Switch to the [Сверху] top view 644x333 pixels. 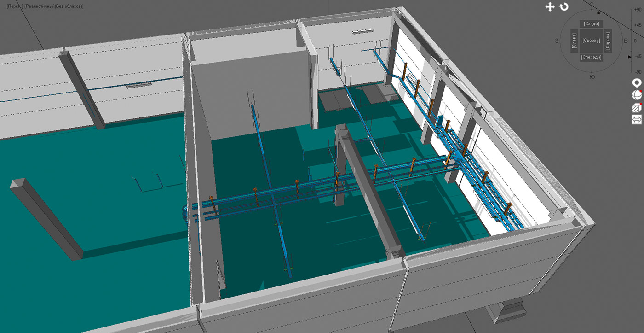[591, 41]
